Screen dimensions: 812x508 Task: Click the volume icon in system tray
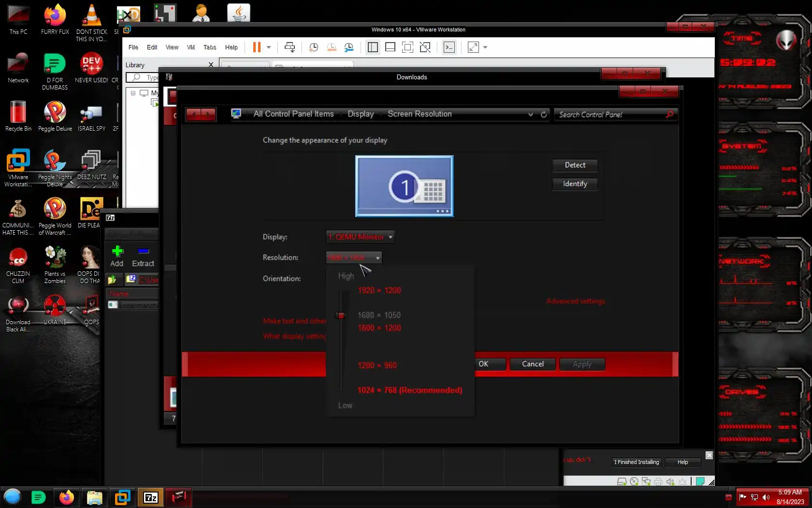click(x=766, y=497)
